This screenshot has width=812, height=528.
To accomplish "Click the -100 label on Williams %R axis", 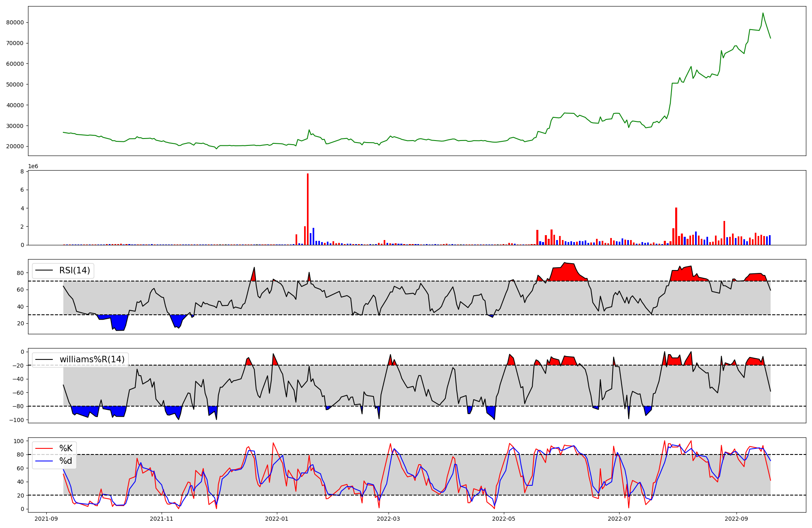I will [16, 420].
